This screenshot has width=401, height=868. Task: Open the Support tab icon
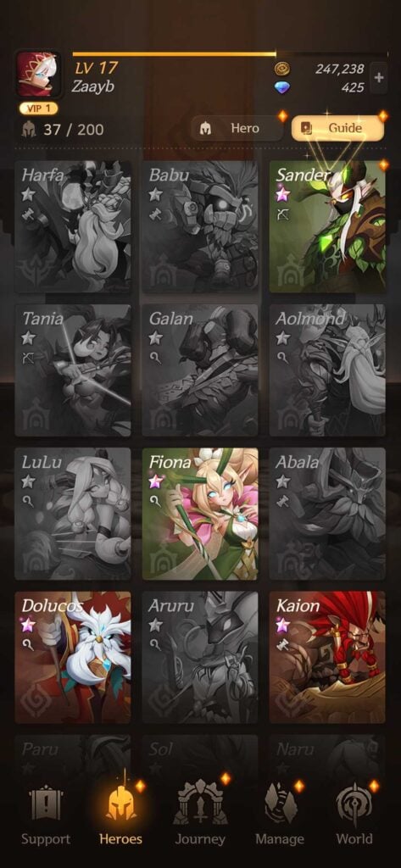tap(46, 804)
